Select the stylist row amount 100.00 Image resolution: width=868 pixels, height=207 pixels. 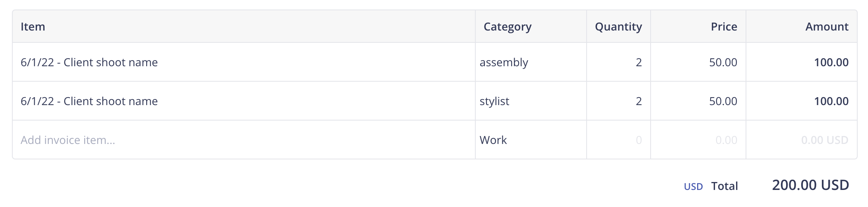pos(831,101)
